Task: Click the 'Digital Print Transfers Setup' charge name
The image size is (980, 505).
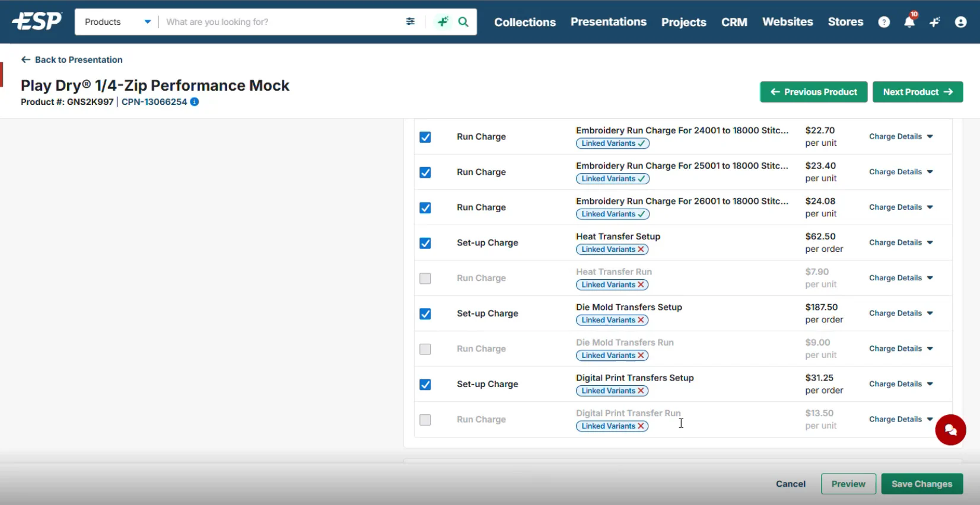Action: click(x=635, y=378)
